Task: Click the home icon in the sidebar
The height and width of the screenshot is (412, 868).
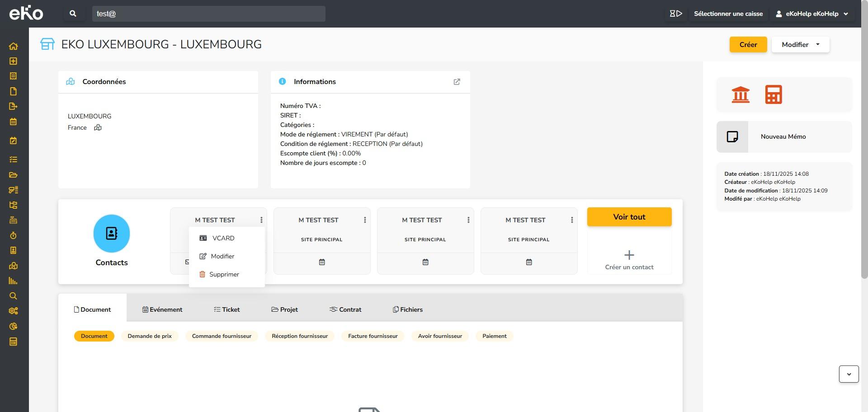Action: [13, 46]
